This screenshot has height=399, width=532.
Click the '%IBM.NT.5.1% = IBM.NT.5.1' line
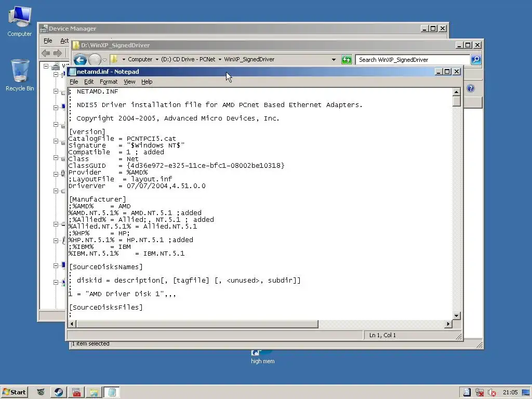(x=127, y=254)
